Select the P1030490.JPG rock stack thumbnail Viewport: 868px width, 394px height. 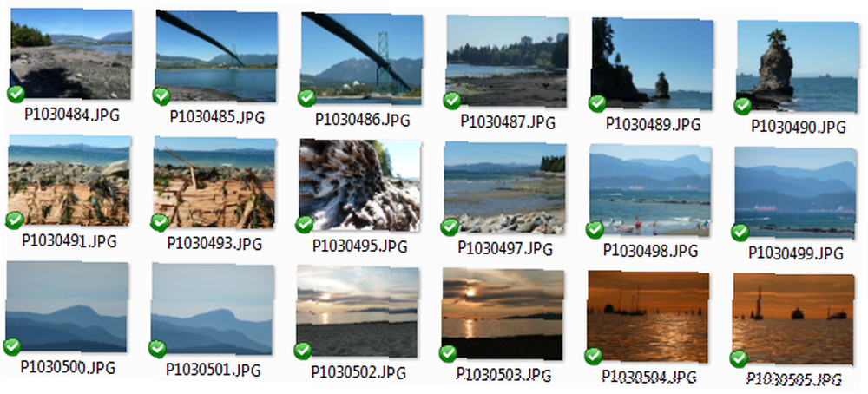pyautogui.click(x=797, y=66)
